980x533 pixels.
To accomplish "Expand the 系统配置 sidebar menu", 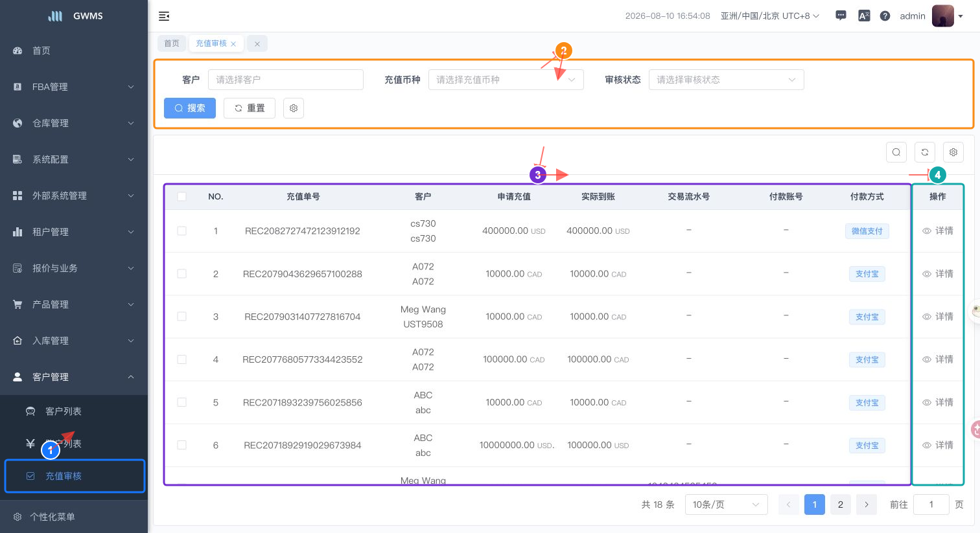I will [74, 159].
